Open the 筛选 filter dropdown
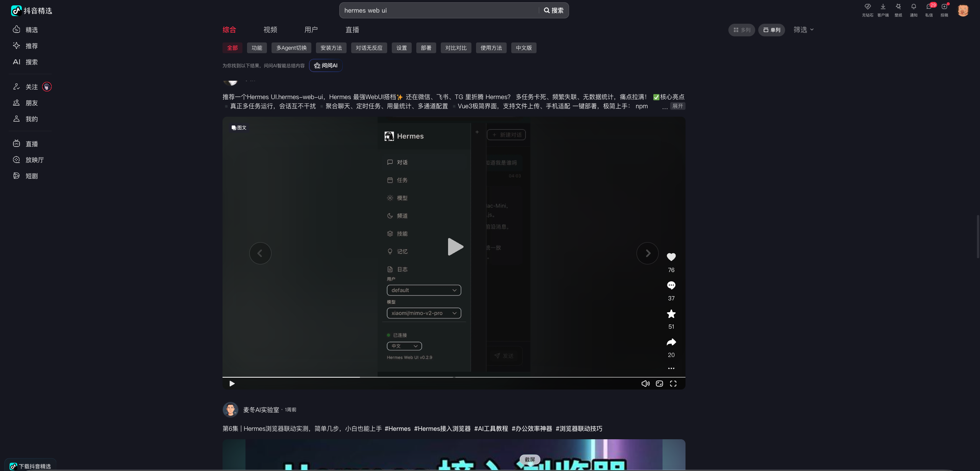The width and height of the screenshot is (980, 471). coord(803,30)
